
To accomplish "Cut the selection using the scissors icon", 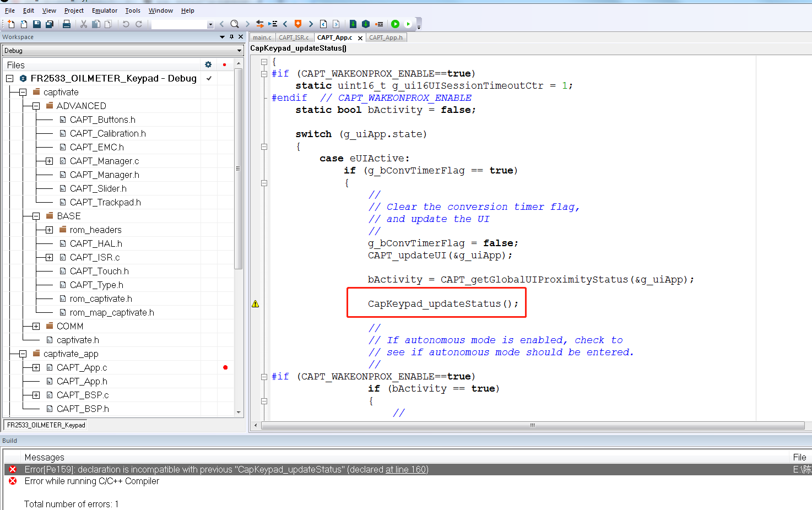I will coord(84,24).
